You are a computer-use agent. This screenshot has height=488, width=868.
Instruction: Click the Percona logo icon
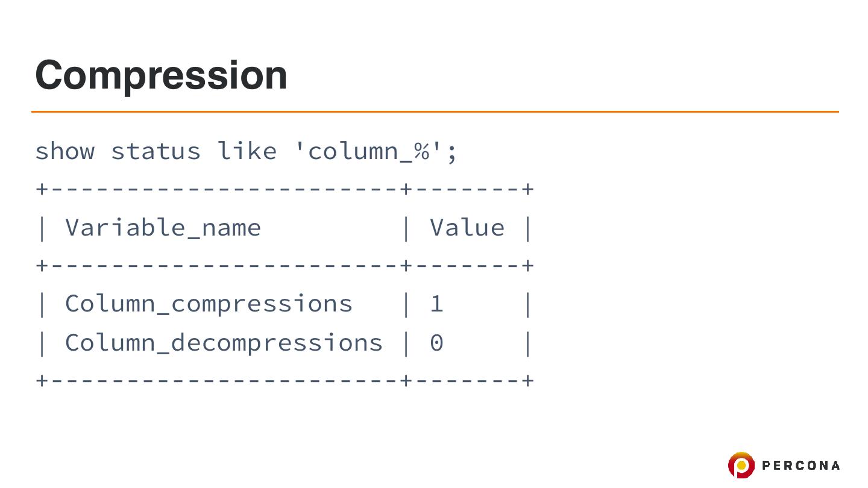point(741,465)
